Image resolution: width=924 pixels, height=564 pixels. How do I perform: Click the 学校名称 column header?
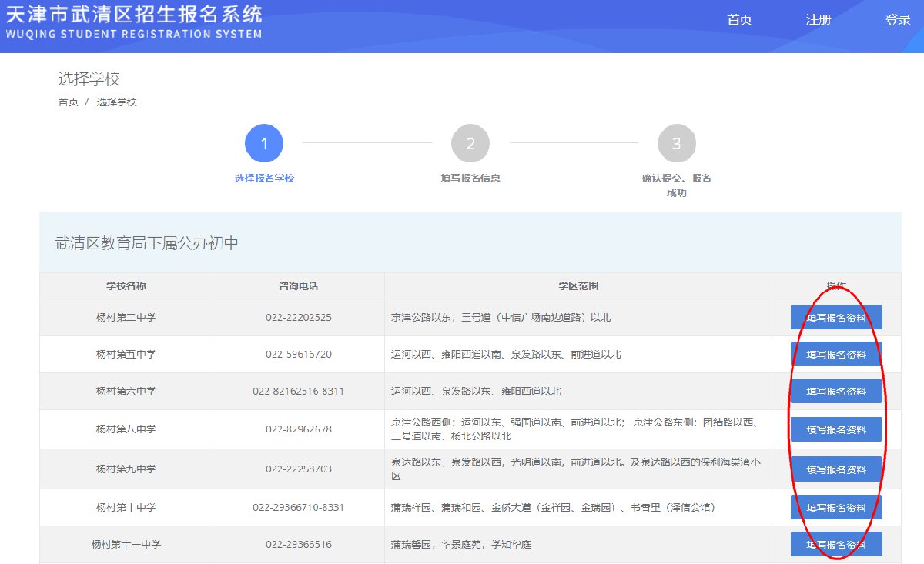click(126, 286)
